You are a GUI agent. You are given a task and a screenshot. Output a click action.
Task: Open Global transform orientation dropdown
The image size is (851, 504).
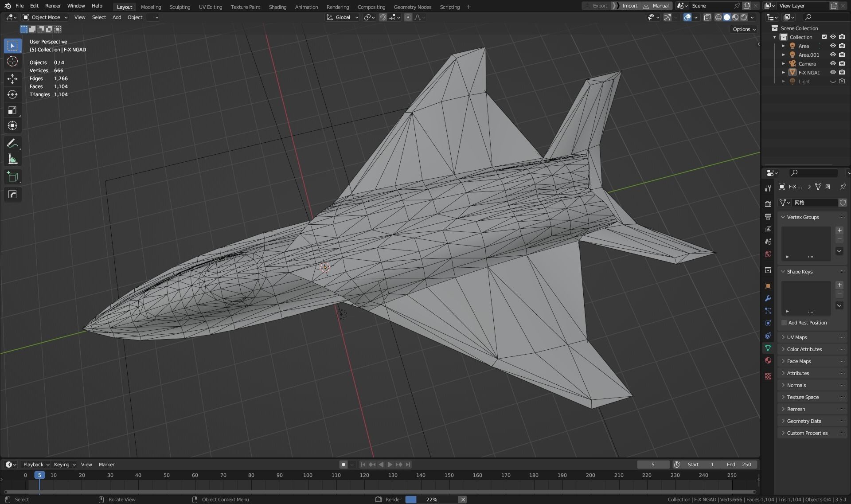[x=343, y=17]
